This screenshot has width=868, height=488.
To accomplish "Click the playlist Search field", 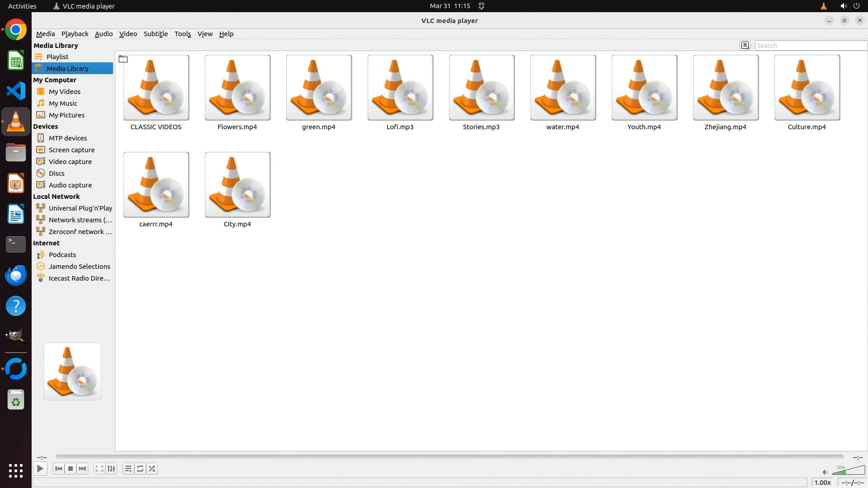I will [810, 46].
